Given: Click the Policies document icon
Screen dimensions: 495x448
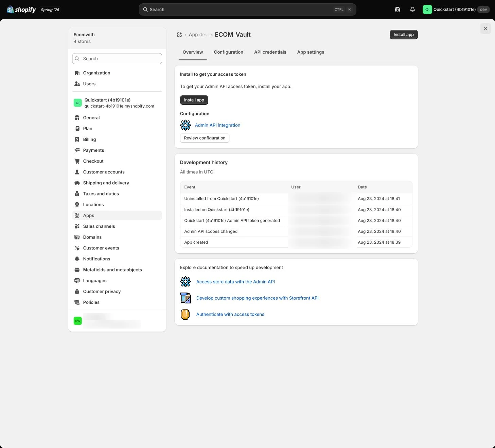Looking at the screenshot, I should click(x=77, y=302).
